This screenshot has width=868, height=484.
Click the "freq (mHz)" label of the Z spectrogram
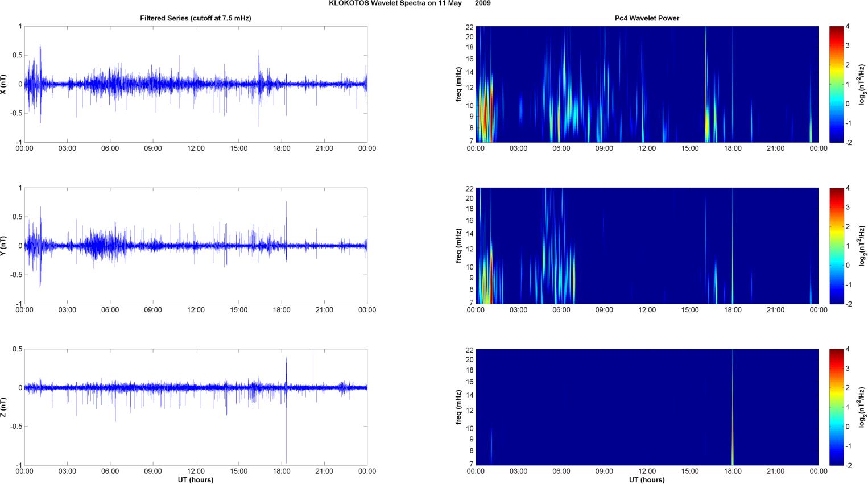(x=458, y=407)
